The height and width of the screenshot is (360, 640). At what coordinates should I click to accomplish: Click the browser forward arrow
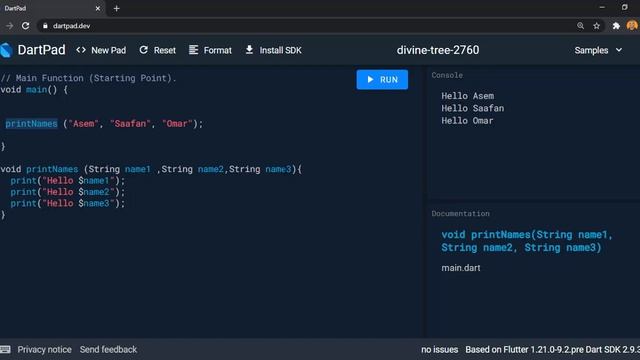(9, 26)
